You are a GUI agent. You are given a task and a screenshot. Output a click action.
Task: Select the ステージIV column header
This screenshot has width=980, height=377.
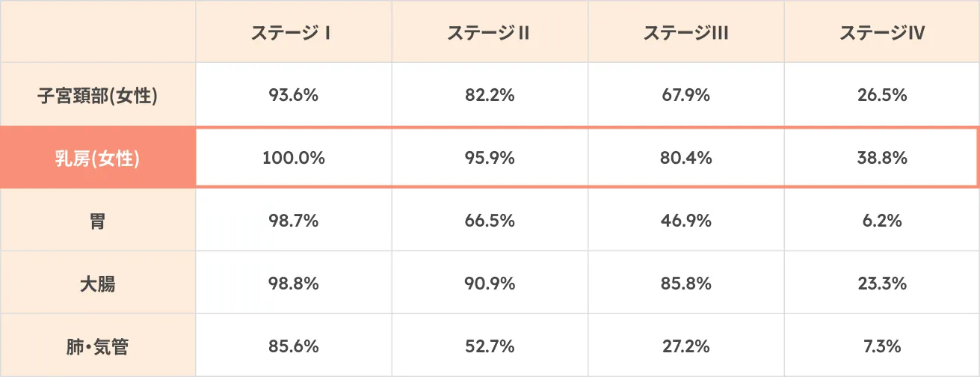coord(882,33)
